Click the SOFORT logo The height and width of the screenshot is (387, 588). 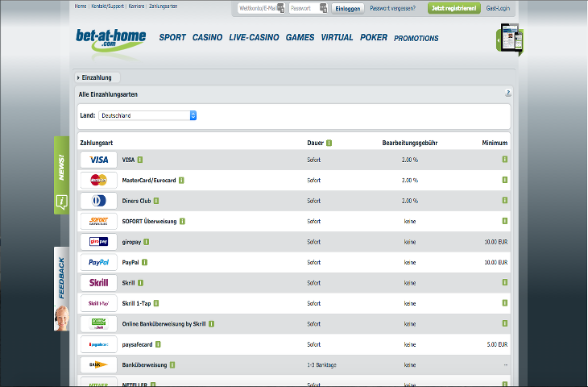pyautogui.click(x=98, y=222)
